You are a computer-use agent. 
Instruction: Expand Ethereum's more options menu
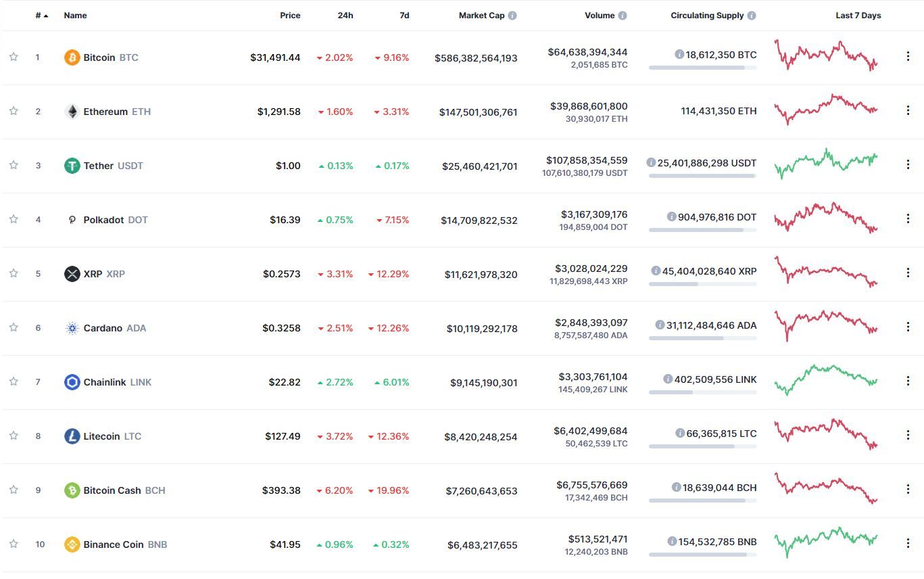pos(908,110)
